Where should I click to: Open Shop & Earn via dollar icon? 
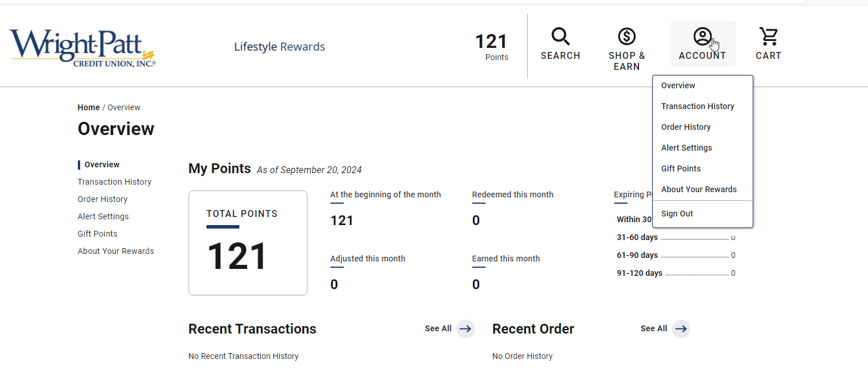(x=626, y=36)
